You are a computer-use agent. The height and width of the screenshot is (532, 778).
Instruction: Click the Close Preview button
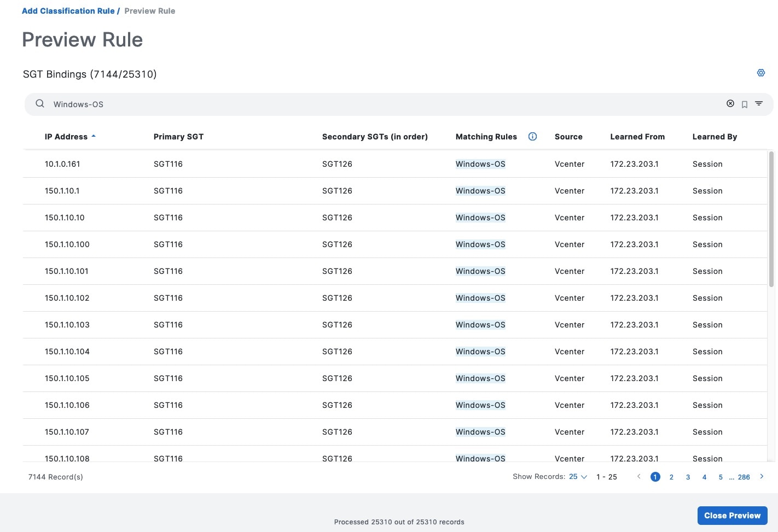pyautogui.click(x=732, y=516)
